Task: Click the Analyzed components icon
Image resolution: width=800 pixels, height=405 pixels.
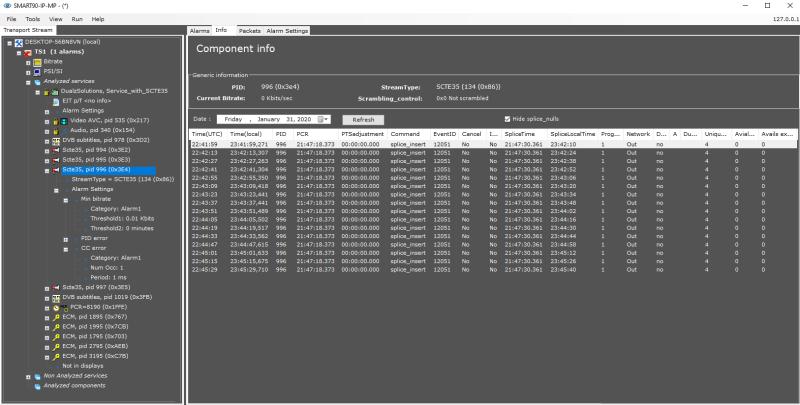Action: pos(37,386)
